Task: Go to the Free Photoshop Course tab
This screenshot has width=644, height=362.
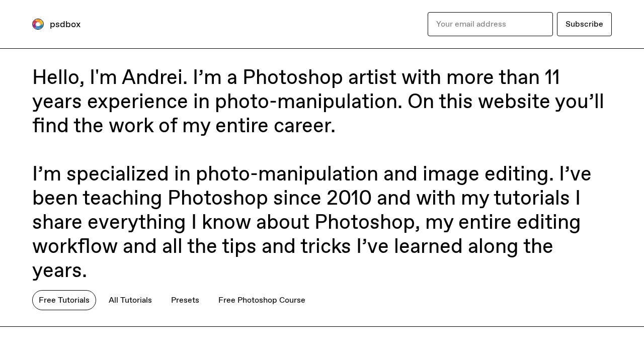Action: [x=262, y=300]
